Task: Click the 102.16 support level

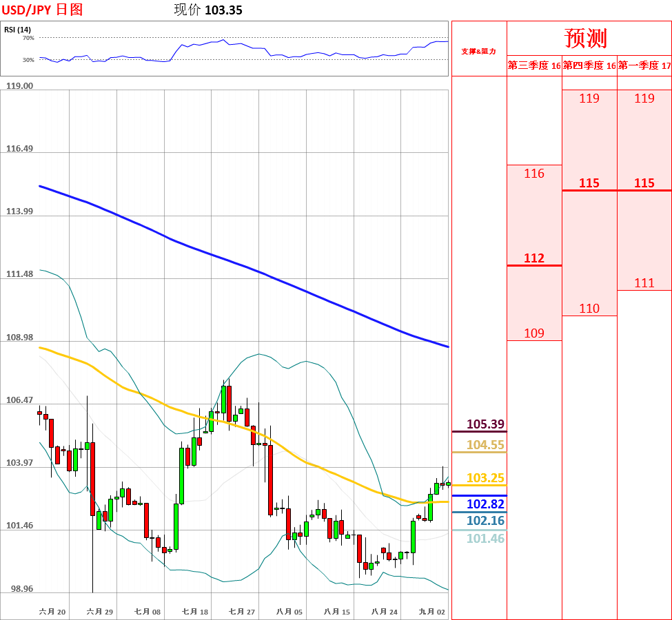Action: pos(485,521)
